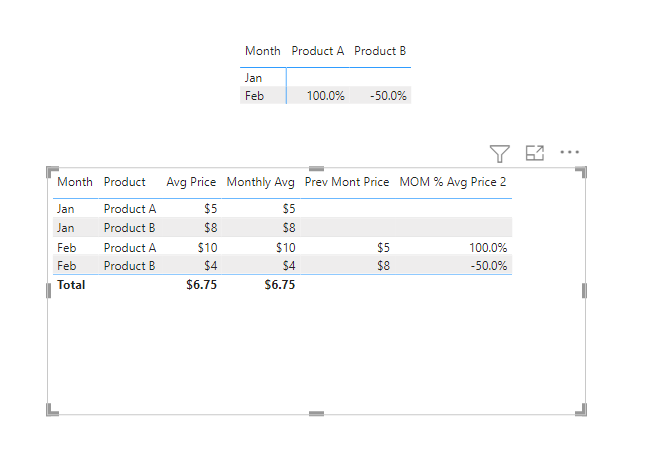Select Jan in the Jan Product B row

pos(66,228)
